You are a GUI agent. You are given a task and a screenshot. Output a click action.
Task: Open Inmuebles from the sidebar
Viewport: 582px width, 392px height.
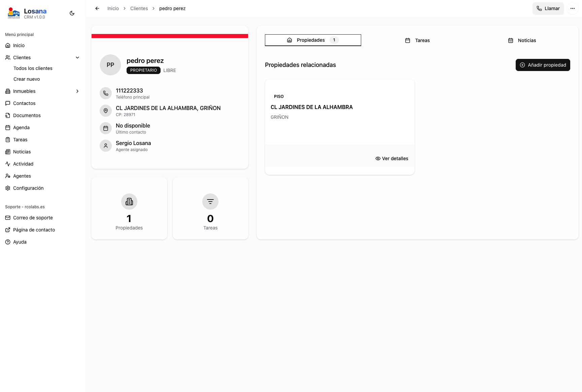(x=24, y=91)
